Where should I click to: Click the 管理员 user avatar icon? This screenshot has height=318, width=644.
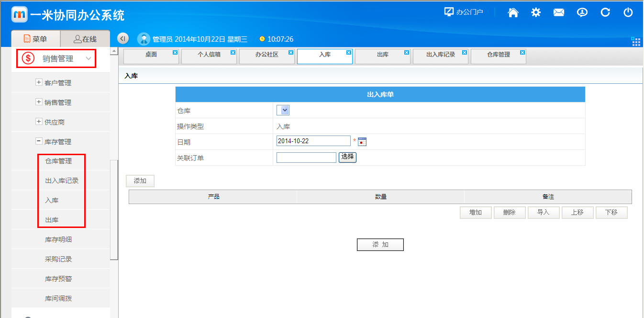(x=144, y=39)
